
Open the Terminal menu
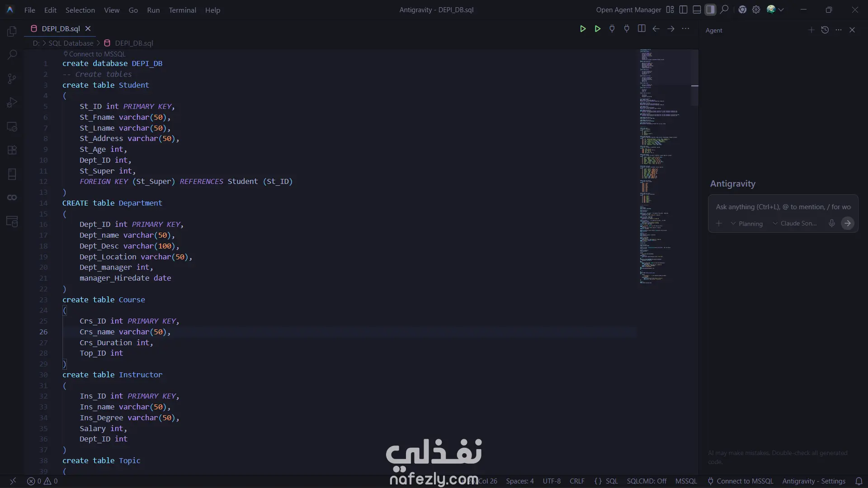(x=182, y=10)
